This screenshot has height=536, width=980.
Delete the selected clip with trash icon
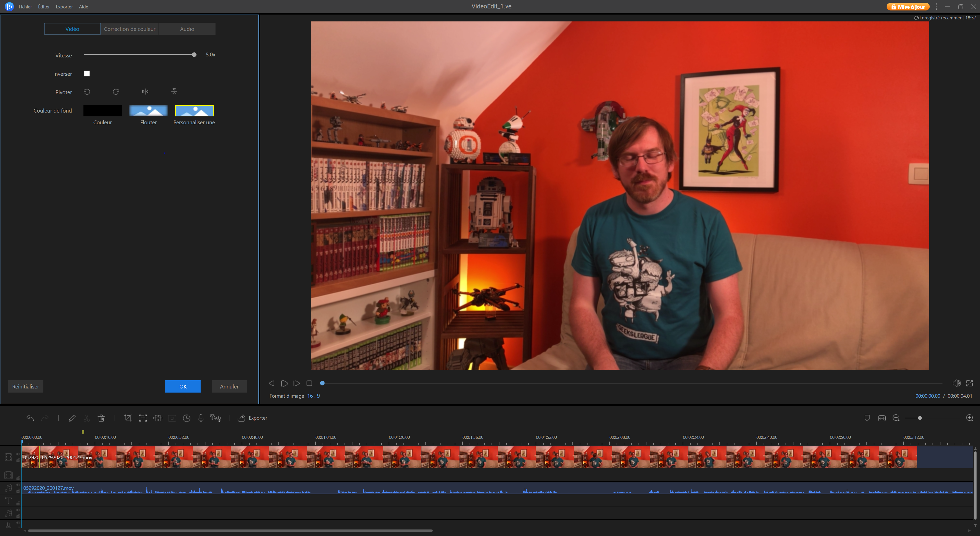coord(101,418)
